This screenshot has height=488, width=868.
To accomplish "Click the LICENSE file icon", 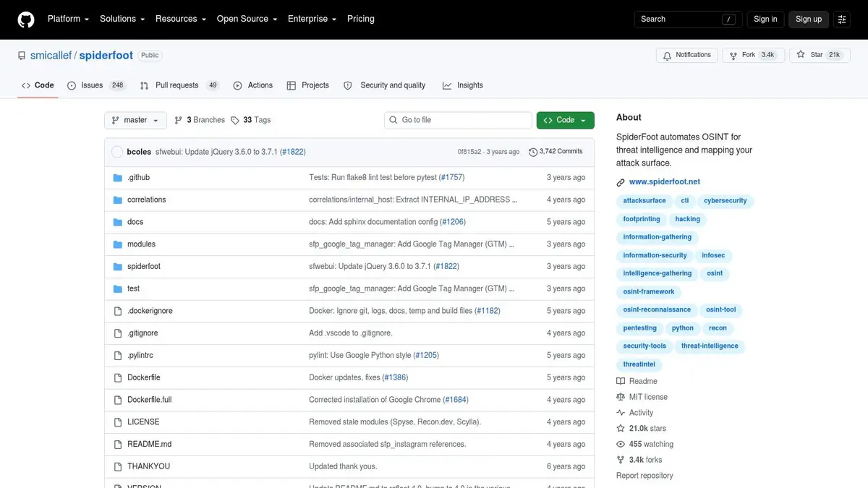I will click(x=118, y=421).
